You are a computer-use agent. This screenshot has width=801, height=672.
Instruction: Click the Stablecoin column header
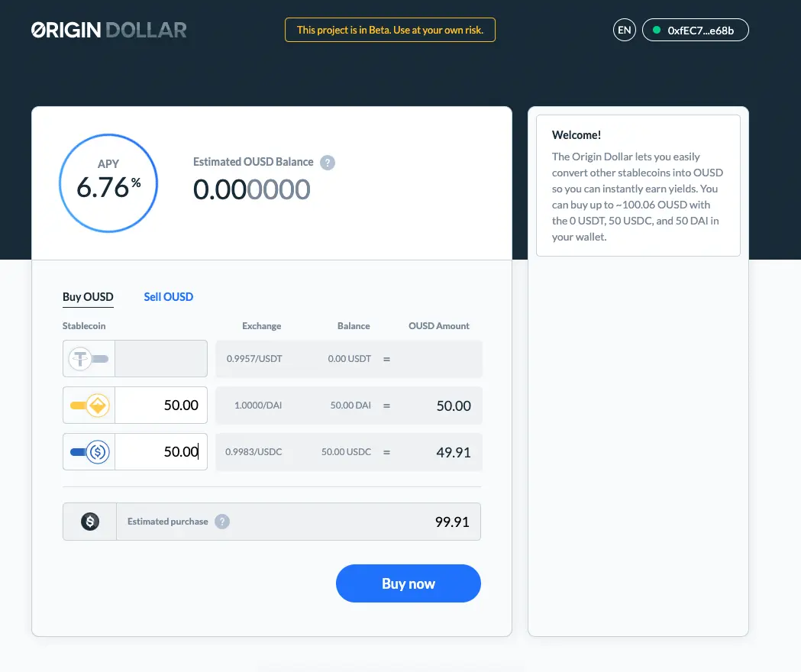(84, 326)
